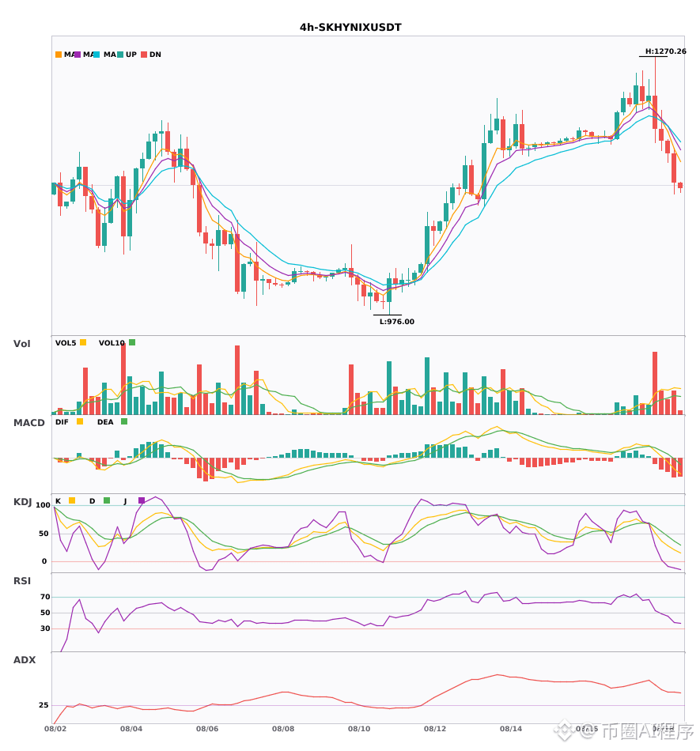Screen dimensions: 700x751
Task: Click the 08/08 date label
Action: coord(283,729)
